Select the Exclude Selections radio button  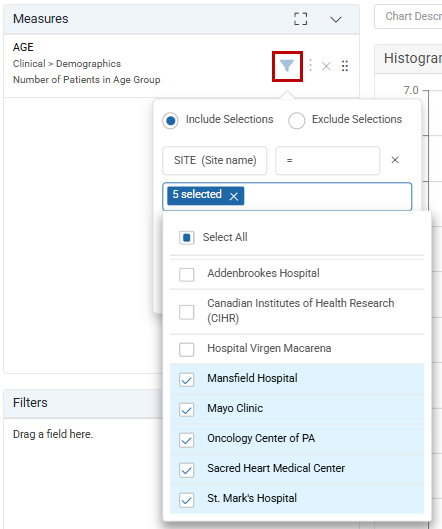coord(297,120)
